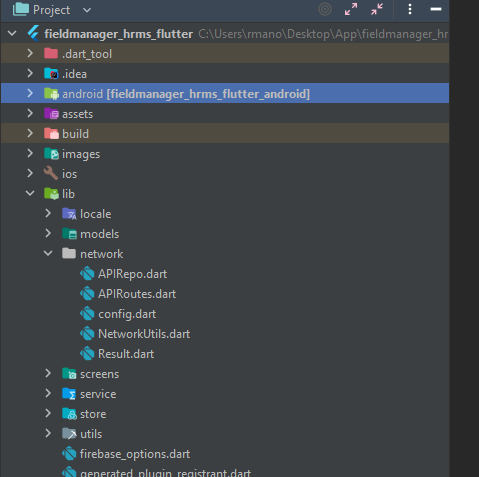Click the Select Opened File target icon

325,9
